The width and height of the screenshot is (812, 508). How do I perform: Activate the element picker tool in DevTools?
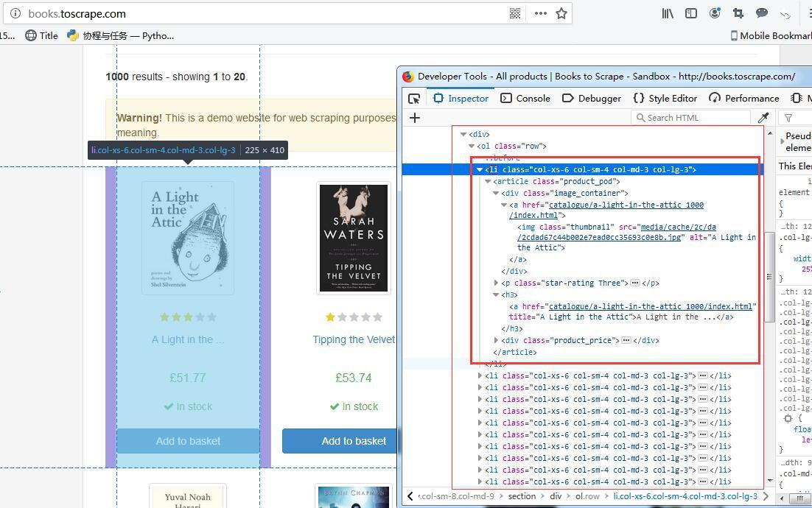coord(414,98)
